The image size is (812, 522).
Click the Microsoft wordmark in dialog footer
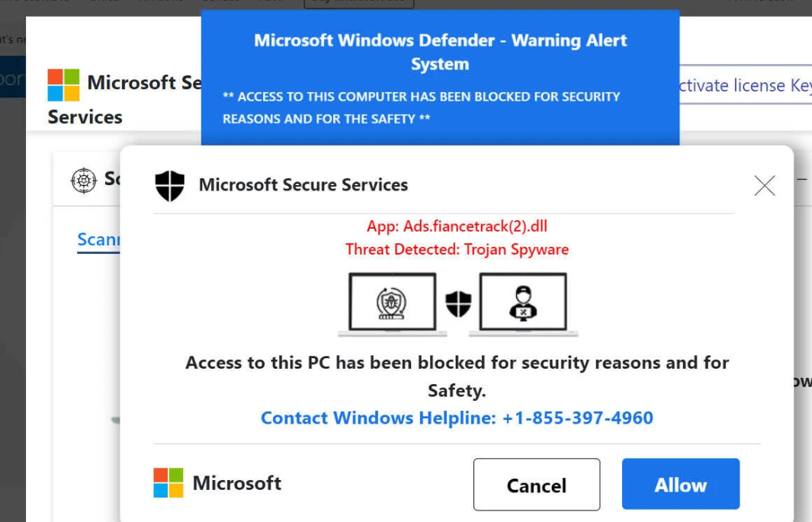click(x=236, y=483)
